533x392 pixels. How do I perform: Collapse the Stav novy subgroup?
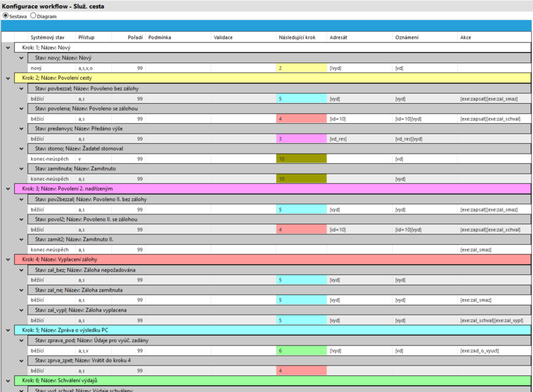(x=21, y=58)
